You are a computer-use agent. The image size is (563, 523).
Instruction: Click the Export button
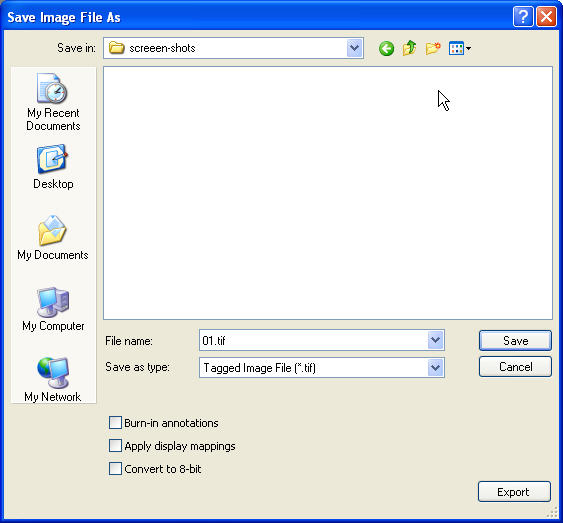(x=514, y=492)
